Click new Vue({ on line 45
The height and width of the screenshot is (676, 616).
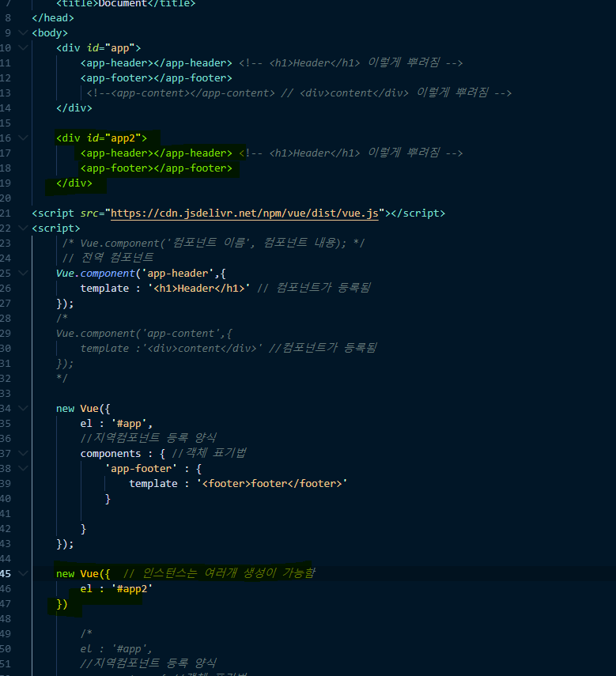coord(83,574)
